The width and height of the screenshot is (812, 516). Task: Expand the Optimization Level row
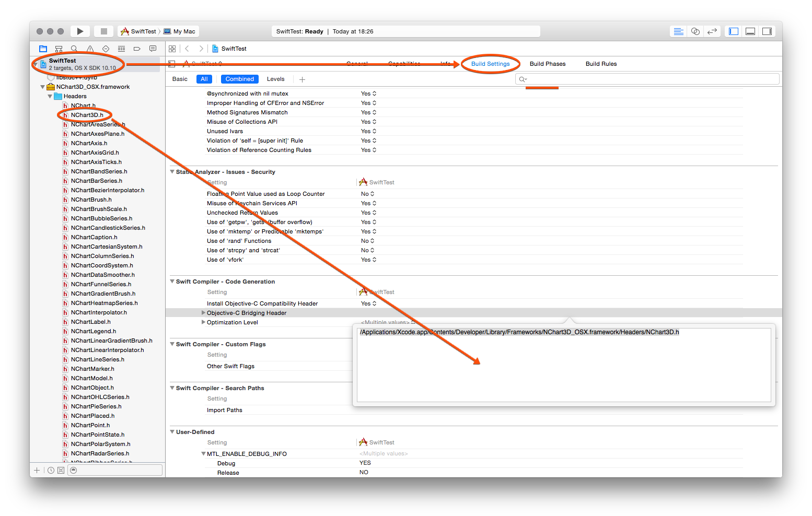coord(203,322)
